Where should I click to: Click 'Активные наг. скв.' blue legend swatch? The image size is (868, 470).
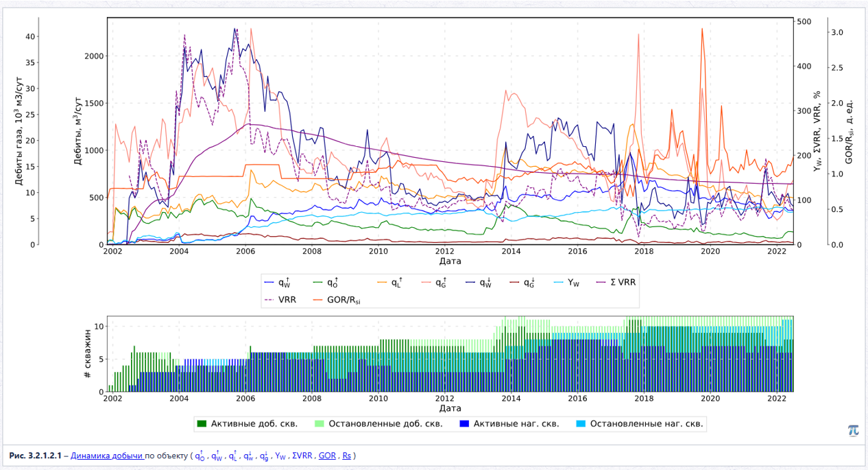(465, 423)
